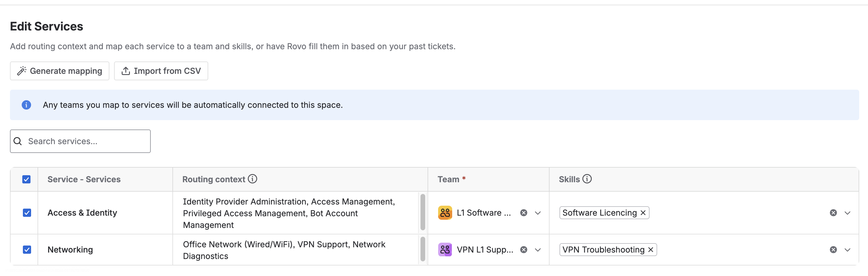Click the VPN Troubleshooting skill label

(x=603, y=250)
